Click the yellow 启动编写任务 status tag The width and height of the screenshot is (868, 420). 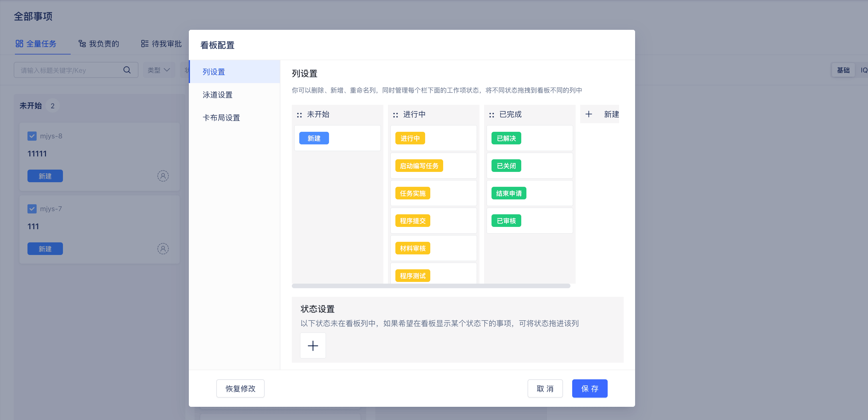[x=419, y=166]
